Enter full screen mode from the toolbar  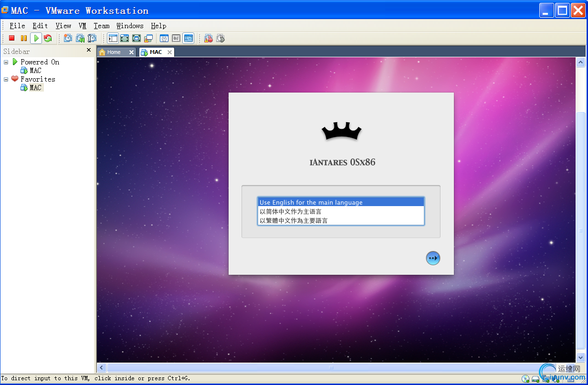(136, 38)
